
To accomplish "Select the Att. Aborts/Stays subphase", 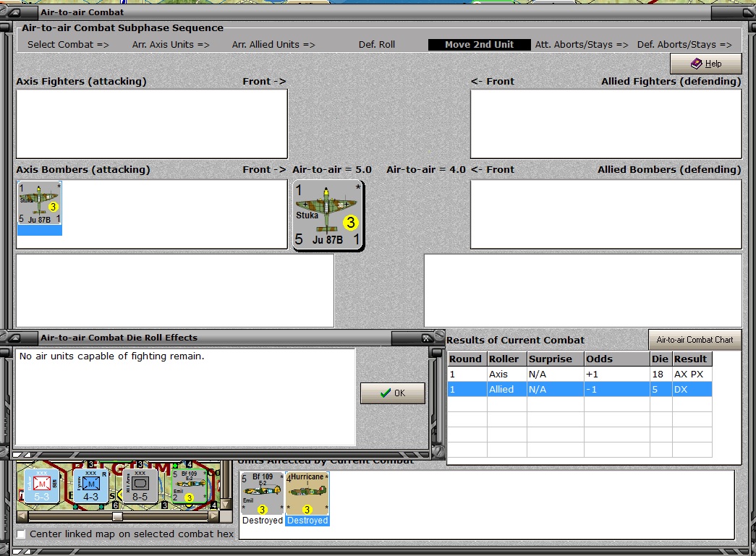I will pos(582,44).
